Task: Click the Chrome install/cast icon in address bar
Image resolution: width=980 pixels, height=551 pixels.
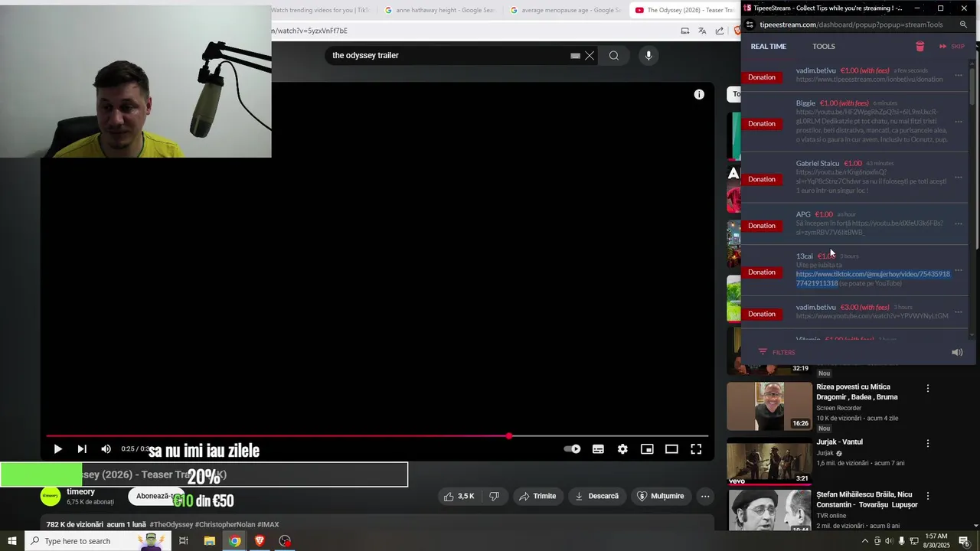Action: click(x=684, y=31)
